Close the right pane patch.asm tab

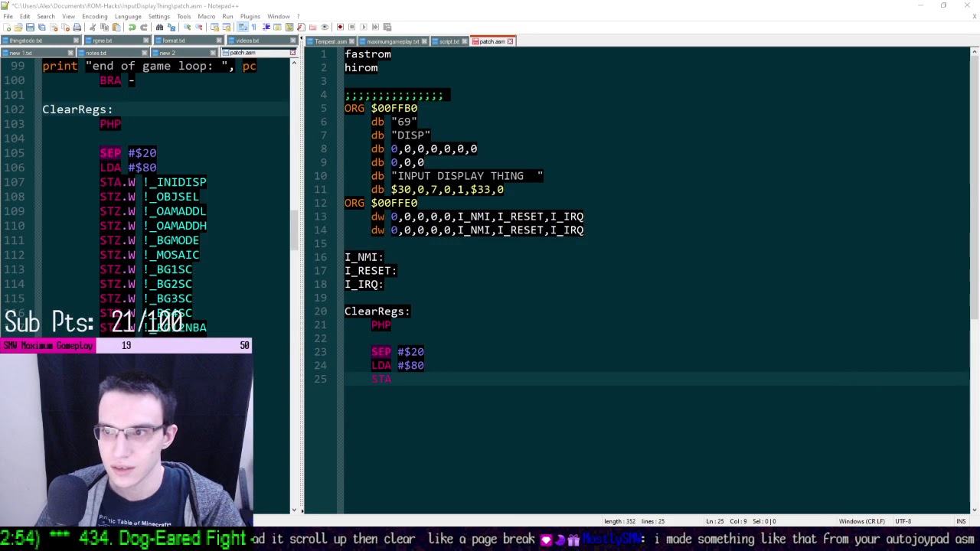pos(510,41)
